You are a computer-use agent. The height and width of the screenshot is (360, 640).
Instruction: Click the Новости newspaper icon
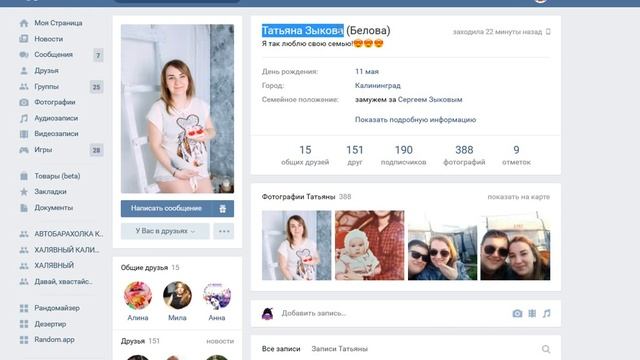click(24, 39)
